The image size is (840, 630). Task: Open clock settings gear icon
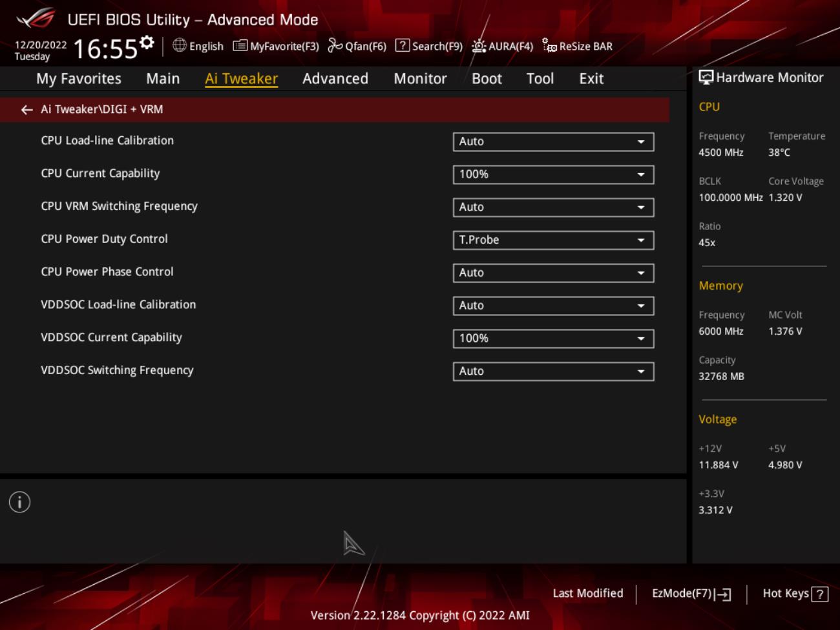(147, 42)
